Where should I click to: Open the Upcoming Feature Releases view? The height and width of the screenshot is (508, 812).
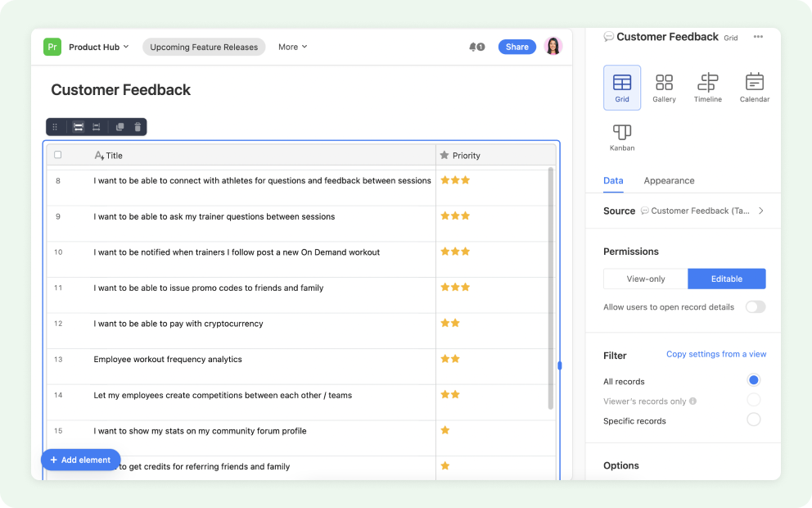204,47
